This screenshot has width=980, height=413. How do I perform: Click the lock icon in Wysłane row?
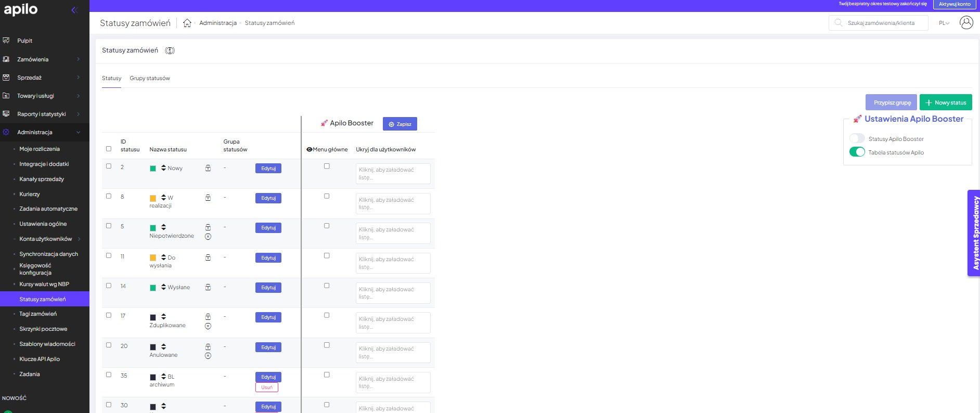click(x=208, y=287)
